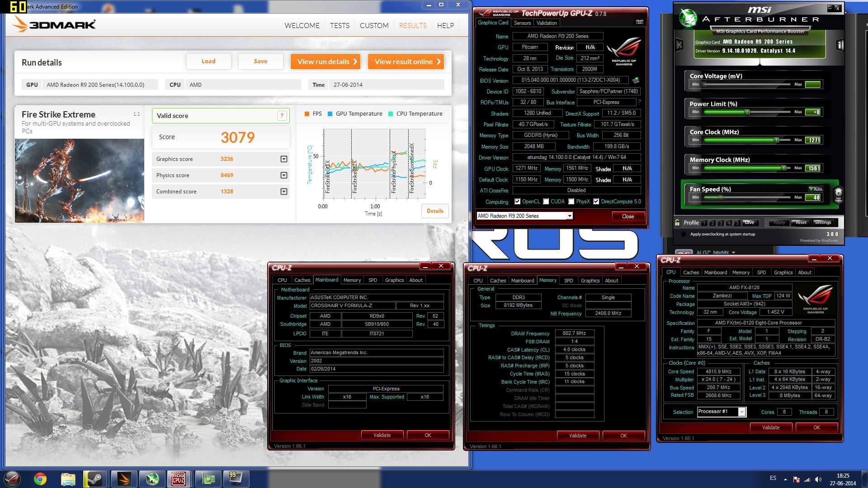
Task: Click the Memory Clock slider handle
Action: pos(783,168)
